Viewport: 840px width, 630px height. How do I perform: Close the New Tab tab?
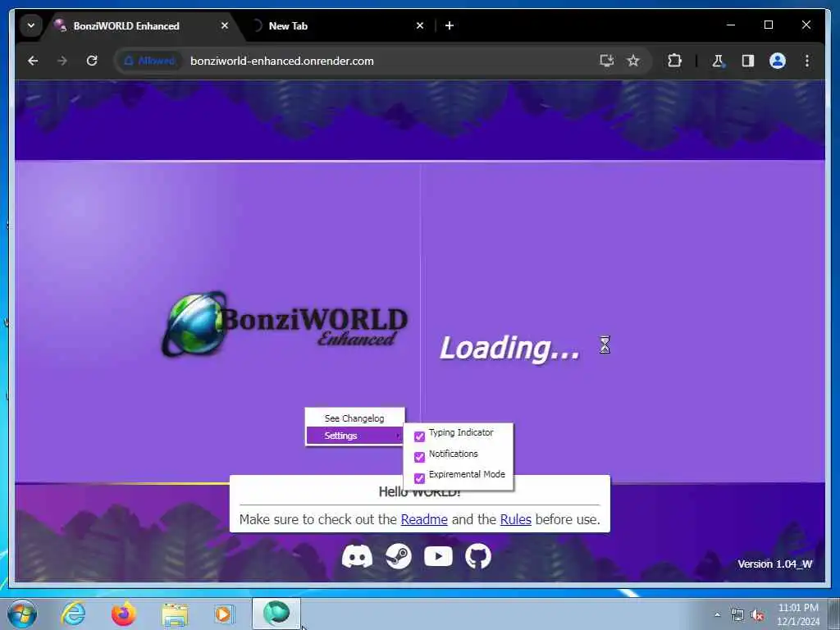(420, 25)
